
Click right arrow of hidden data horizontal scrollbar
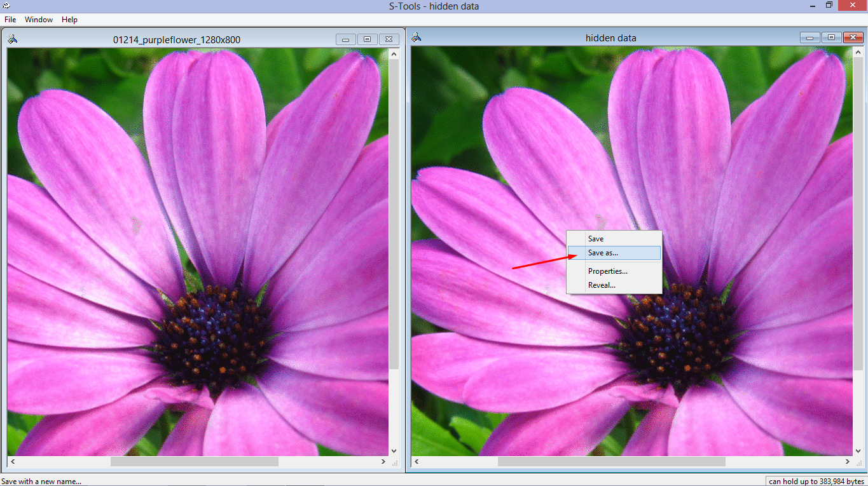847,462
